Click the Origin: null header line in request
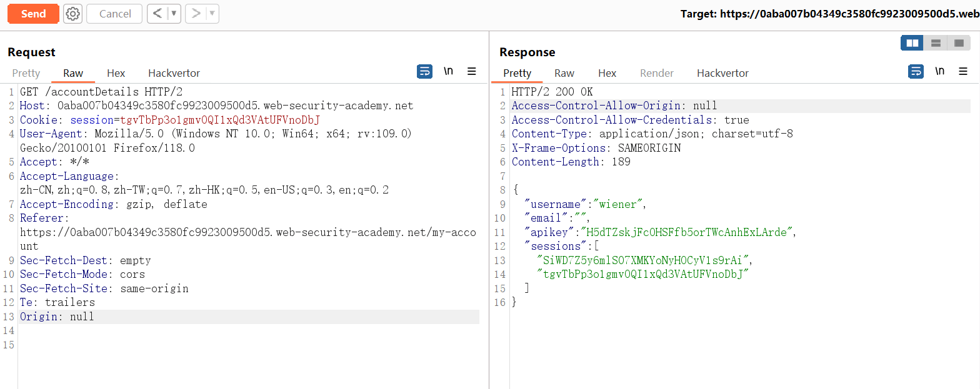Image resolution: width=980 pixels, height=389 pixels. pos(57,317)
